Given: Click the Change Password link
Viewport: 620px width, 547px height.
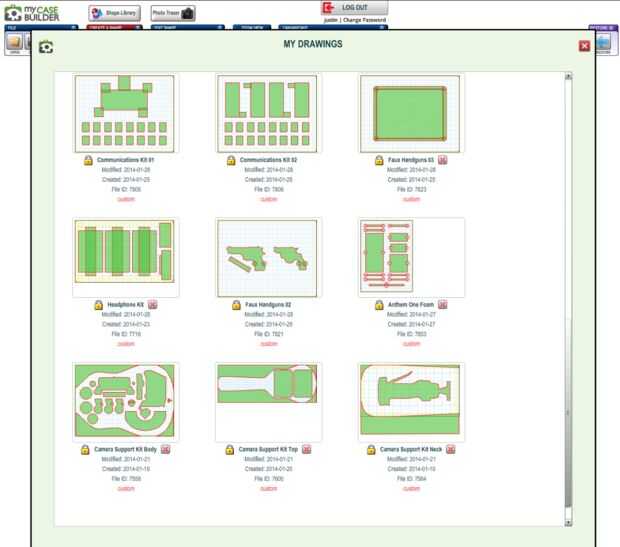Looking at the screenshot, I should (x=365, y=20).
